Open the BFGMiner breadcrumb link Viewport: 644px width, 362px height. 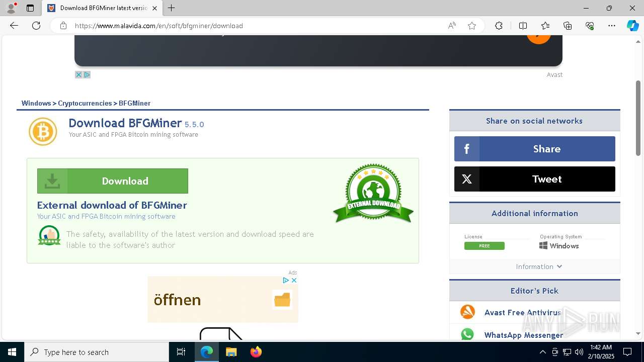click(x=134, y=103)
